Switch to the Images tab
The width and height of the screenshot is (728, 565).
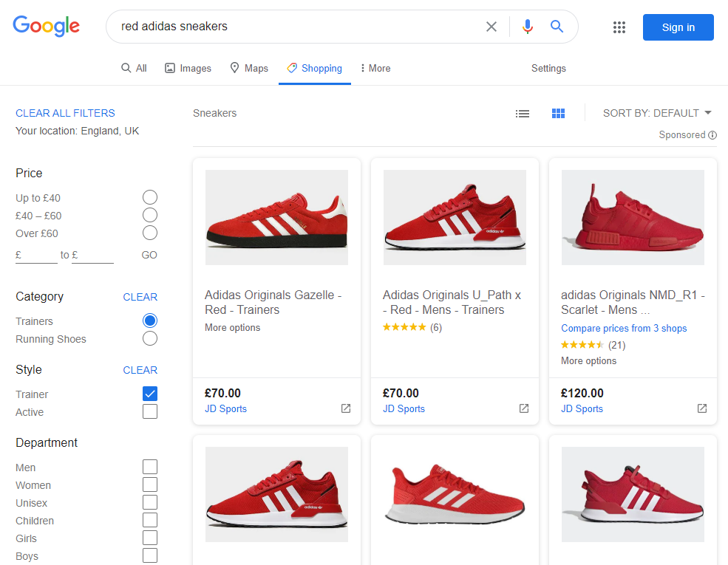click(188, 68)
